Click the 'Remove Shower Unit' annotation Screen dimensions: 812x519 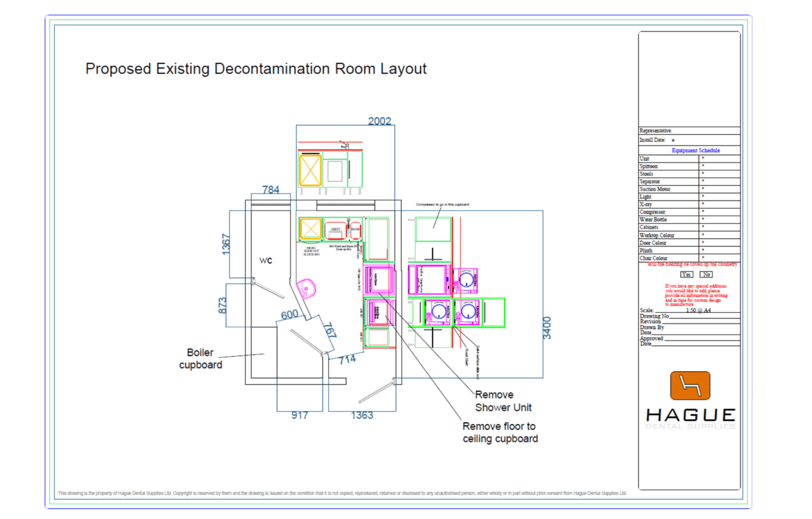click(x=503, y=401)
